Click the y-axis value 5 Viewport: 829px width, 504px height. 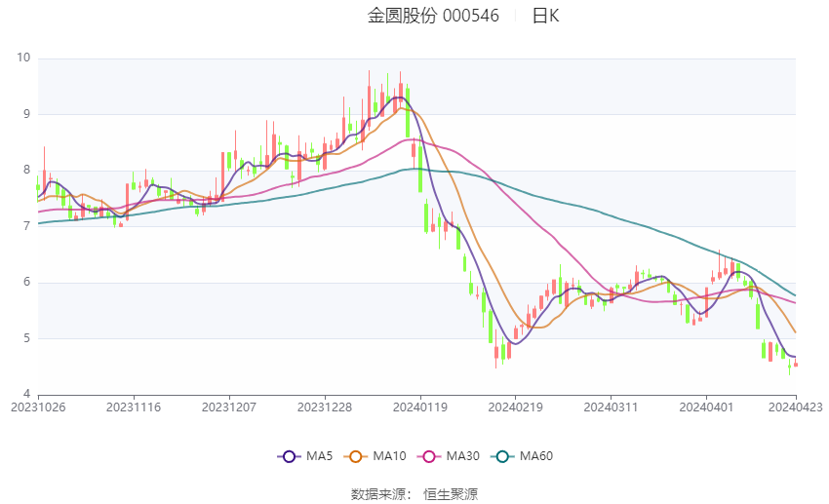[x=26, y=338]
